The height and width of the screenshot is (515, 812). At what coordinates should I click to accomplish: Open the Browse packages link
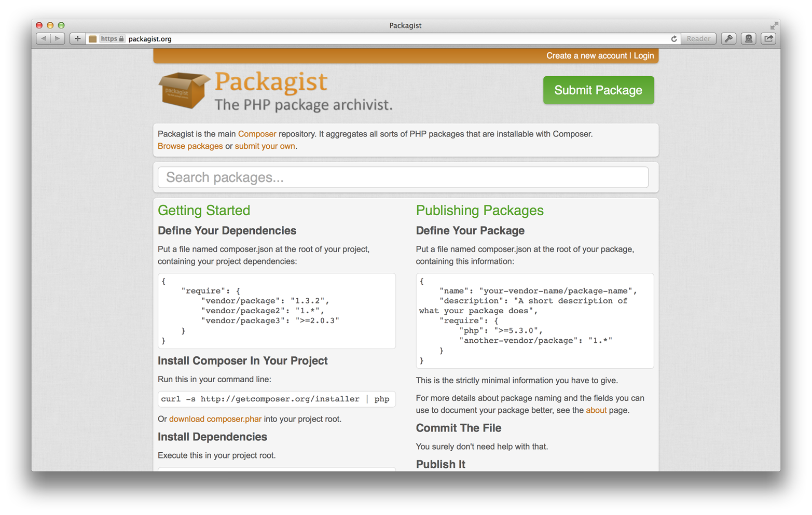[x=190, y=146]
